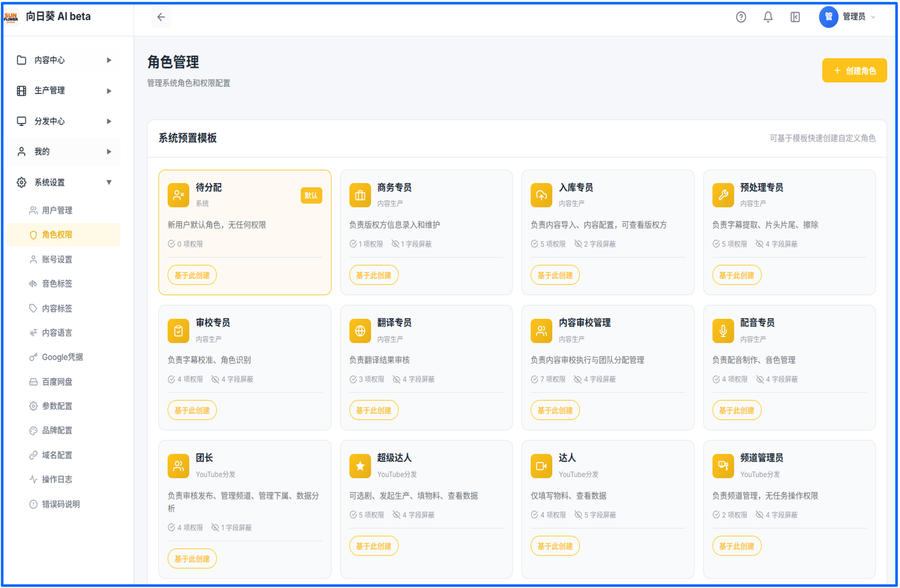Click the 商务专员 briefcase icon
Image resolution: width=900 pixels, height=588 pixels.
click(x=360, y=195)
